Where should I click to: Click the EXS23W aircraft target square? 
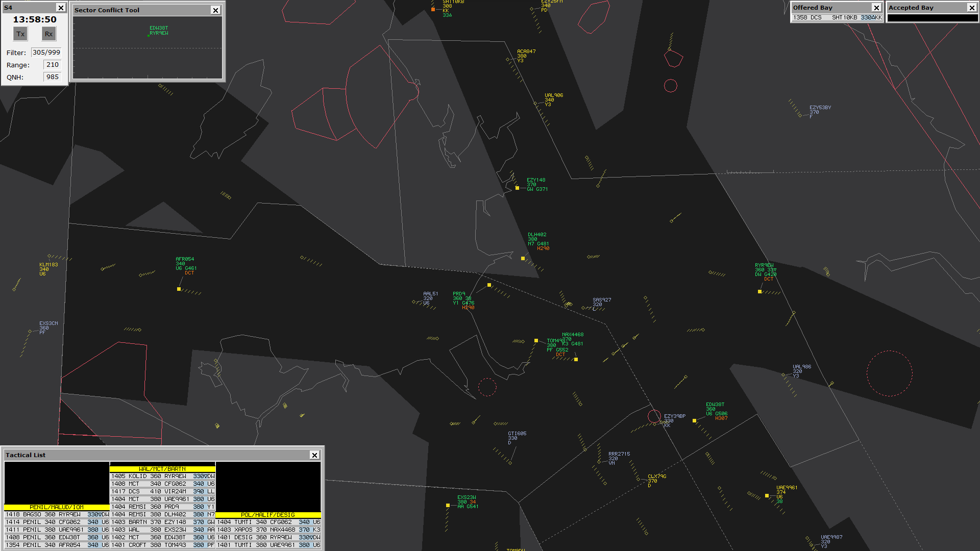(448, 506)
